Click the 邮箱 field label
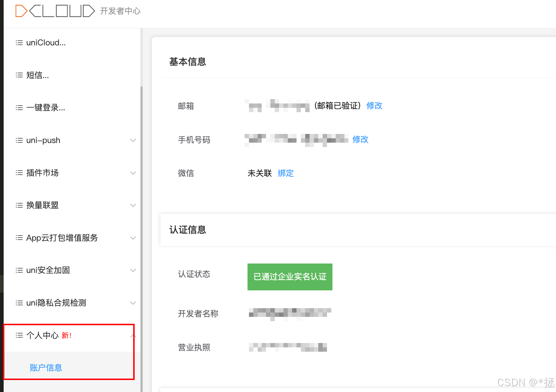 point(186,106)
